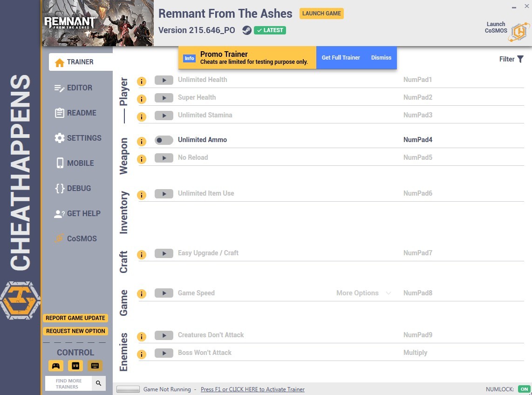
Task: Open the CoSMOS tab
Action: (x=76, y=238)
